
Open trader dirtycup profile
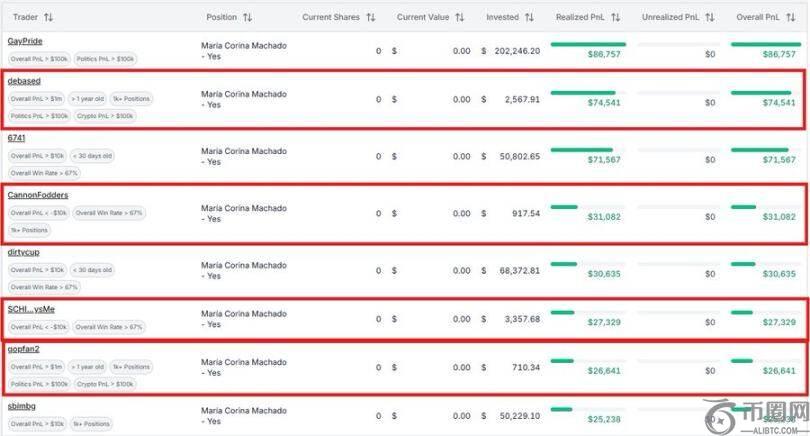pos(24,252)
